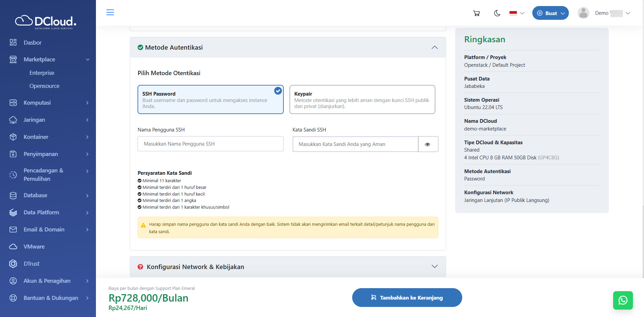Image resolution: width=644 pixels, height=317 pixels.
Task: Select SSH Password authentication option
Action: click(210, 100)
